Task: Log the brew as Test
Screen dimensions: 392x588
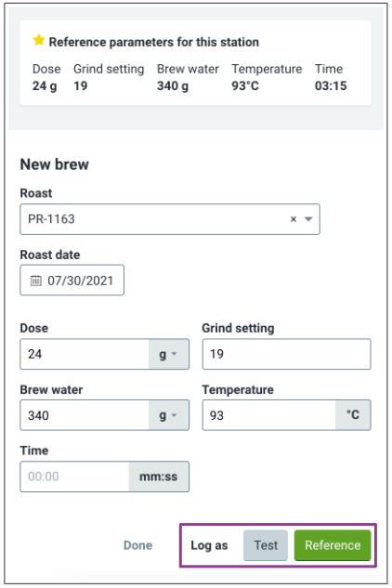Action: (x=266, y=545)
